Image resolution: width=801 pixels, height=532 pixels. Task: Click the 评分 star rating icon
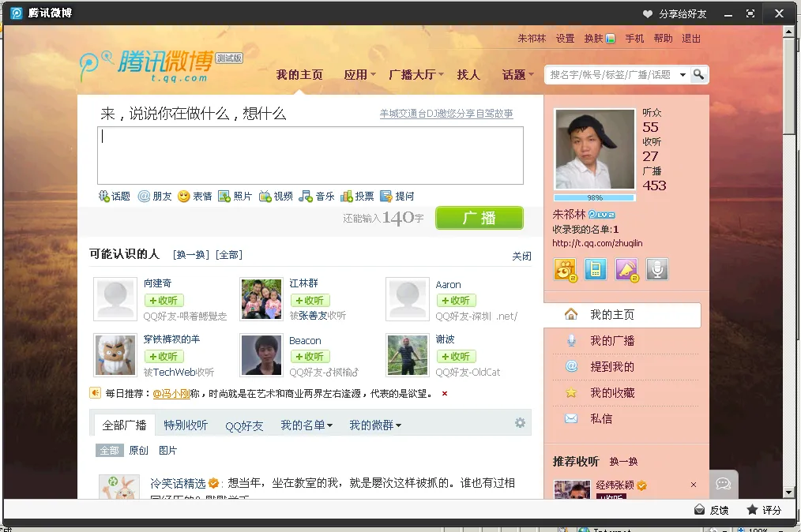(x=752, y=510)
